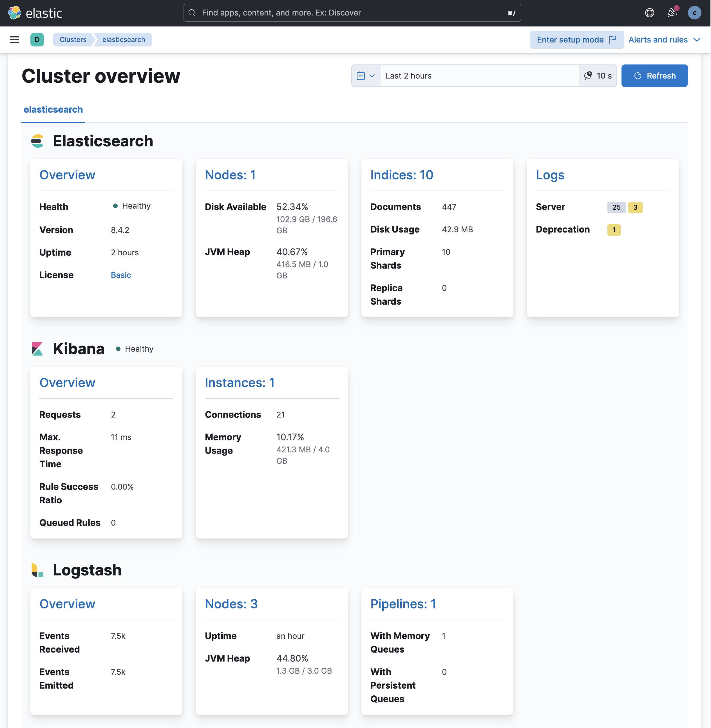Click the Basic license link
This screenshot has height=728, width=711.
120,275
